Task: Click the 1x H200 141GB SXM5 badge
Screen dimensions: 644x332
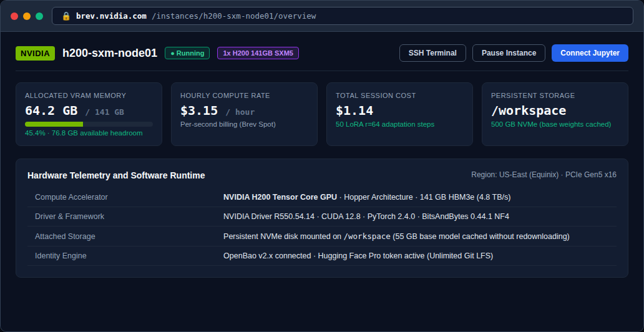Action: (x=258, y=53)
